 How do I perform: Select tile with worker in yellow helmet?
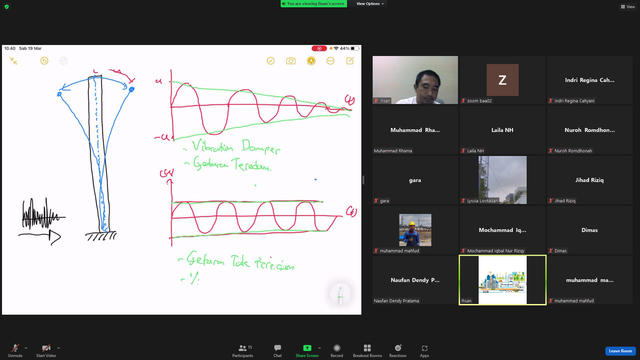[x=415, y=230]
